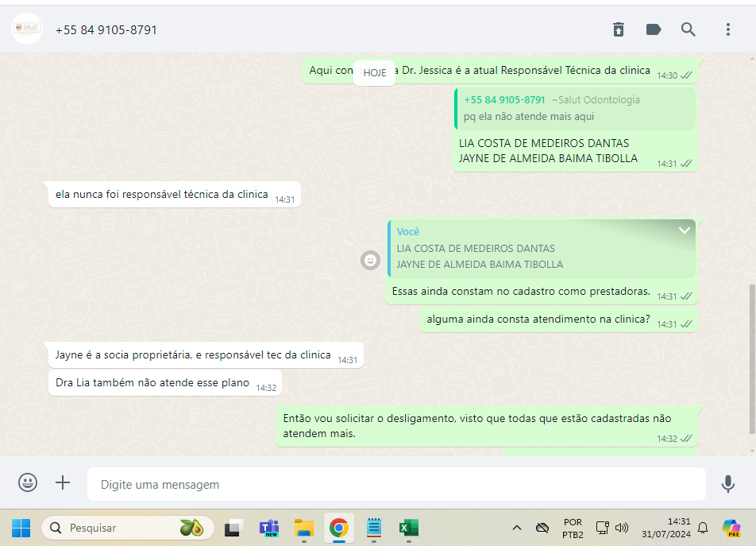The width and height of the screenshot is (756, 546).
Task: Select message 'Dra Lia também não atende esse plano'
Action: click(165, 383)
